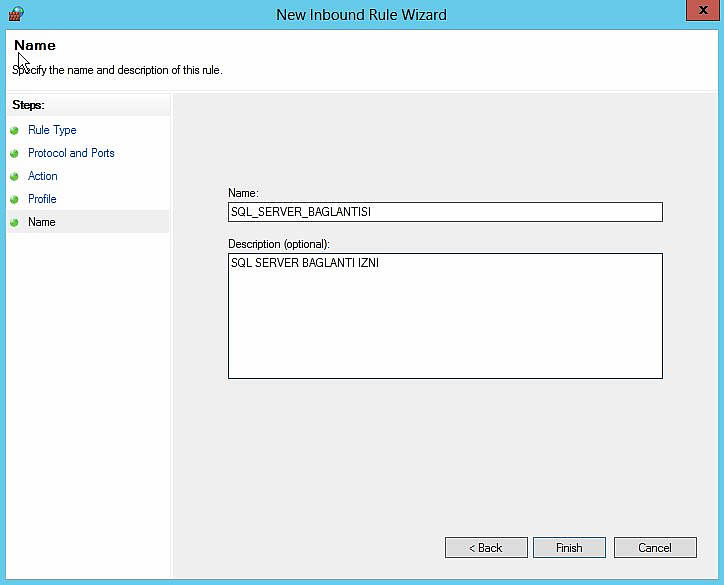Click the firewall wizard icon in title bar
Screen dimensions: 724x585
coord(15,14)
